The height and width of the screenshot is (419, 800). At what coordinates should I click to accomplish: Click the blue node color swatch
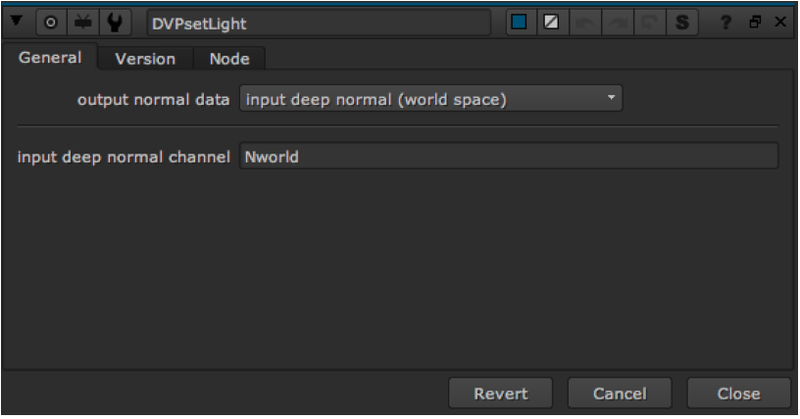519,22
